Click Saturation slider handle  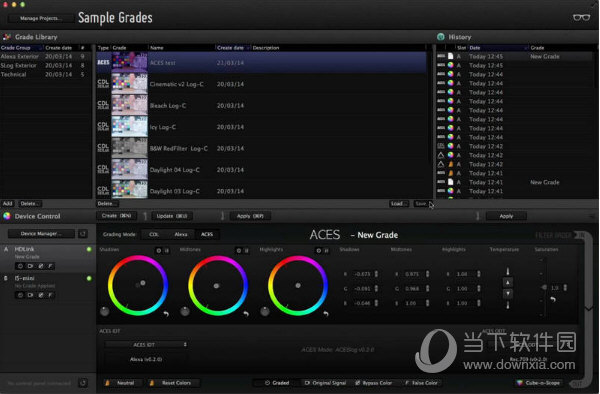pyautogui.click(x=544, y=287)
